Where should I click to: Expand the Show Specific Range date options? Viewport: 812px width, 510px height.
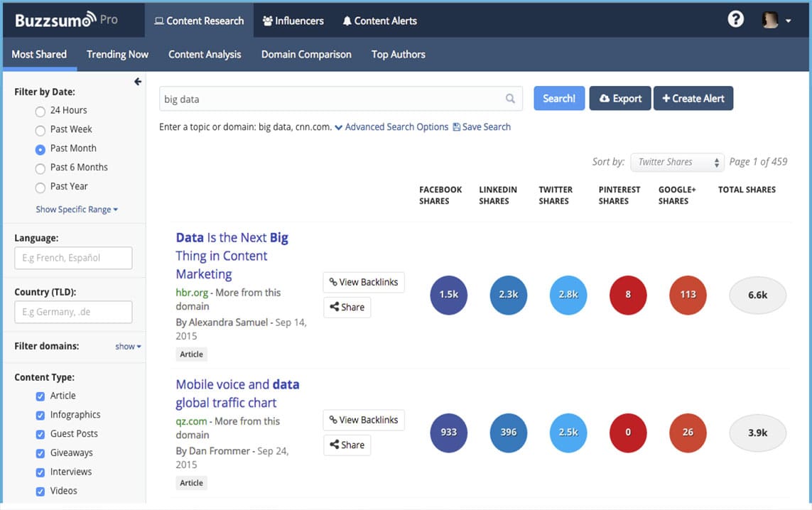(x=76, y=209)
